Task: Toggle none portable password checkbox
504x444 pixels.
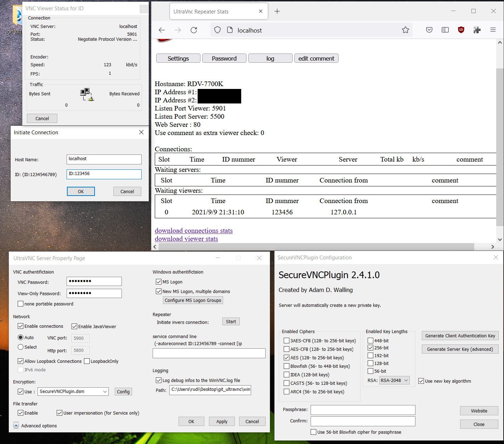Action: [x=21, y=304]
